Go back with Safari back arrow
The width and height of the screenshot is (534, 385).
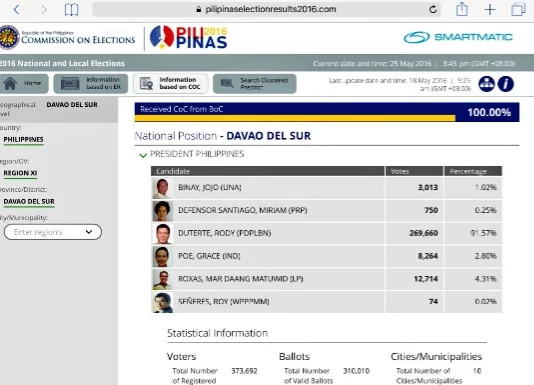(x=16, y=10)
